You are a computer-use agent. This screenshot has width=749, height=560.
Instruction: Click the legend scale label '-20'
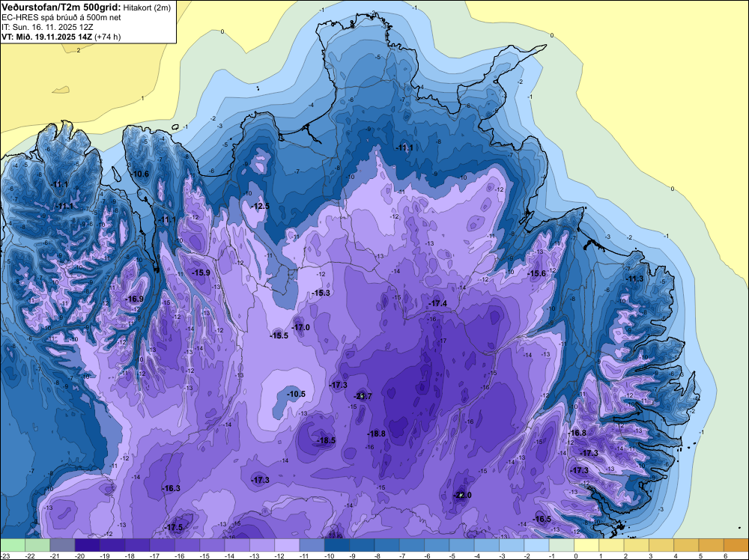tap(79, 556)
